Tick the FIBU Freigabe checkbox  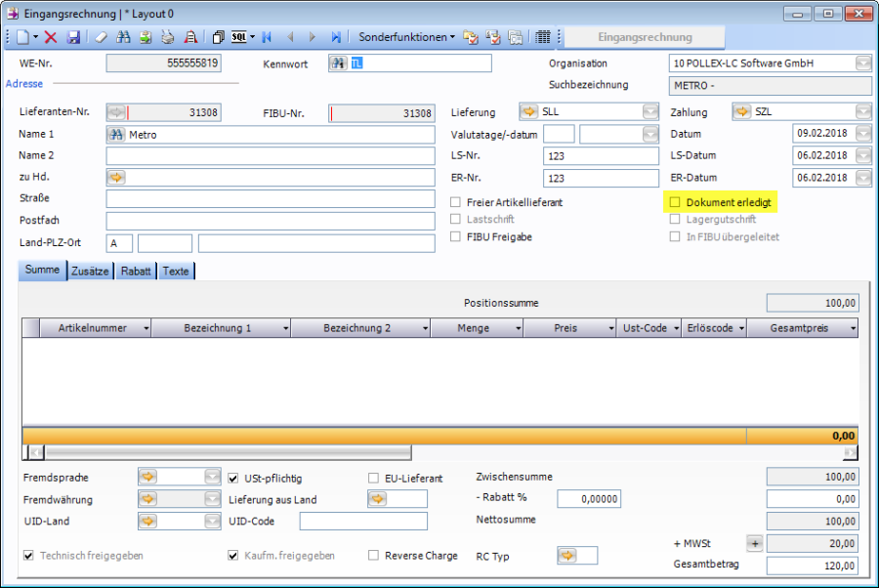click(x=456, y=236)
